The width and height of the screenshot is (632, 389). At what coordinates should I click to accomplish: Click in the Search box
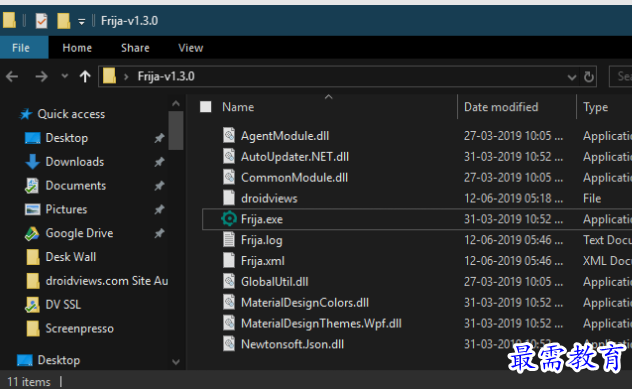click(620, 76)
